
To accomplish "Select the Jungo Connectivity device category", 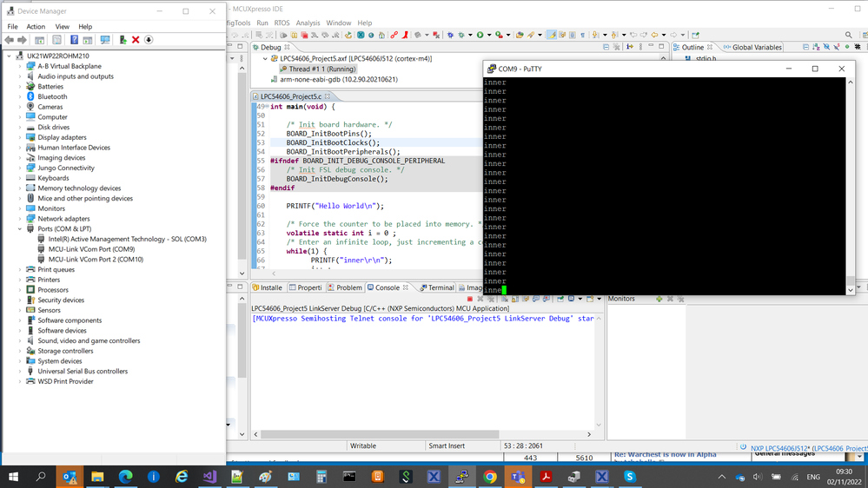I will [x=66, y=168].
